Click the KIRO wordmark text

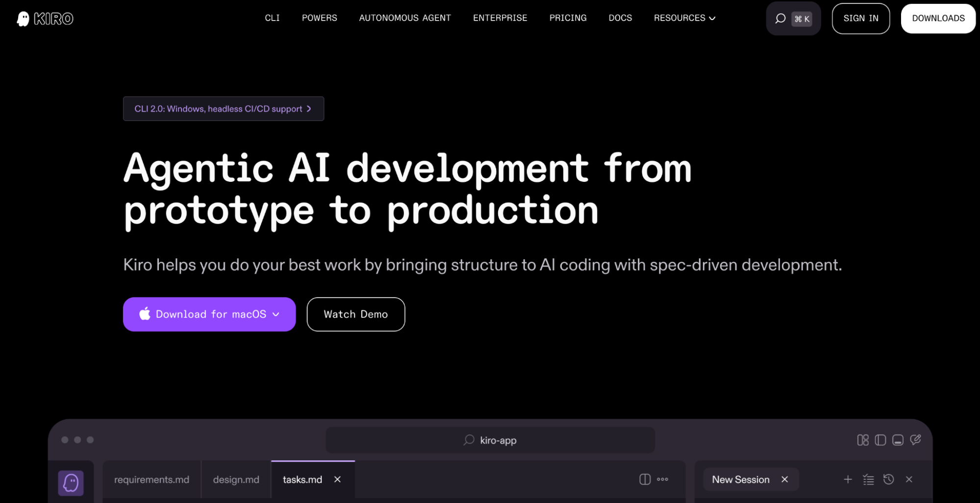pos(53,19)
